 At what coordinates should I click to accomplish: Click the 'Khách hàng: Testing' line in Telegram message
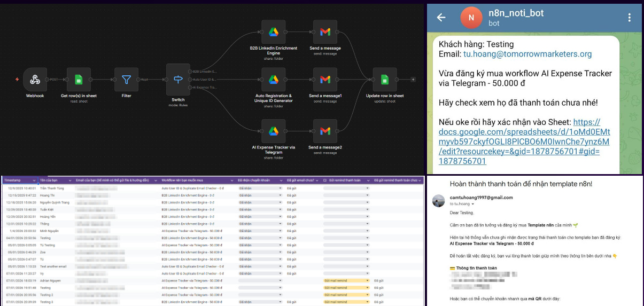(476, 44)
